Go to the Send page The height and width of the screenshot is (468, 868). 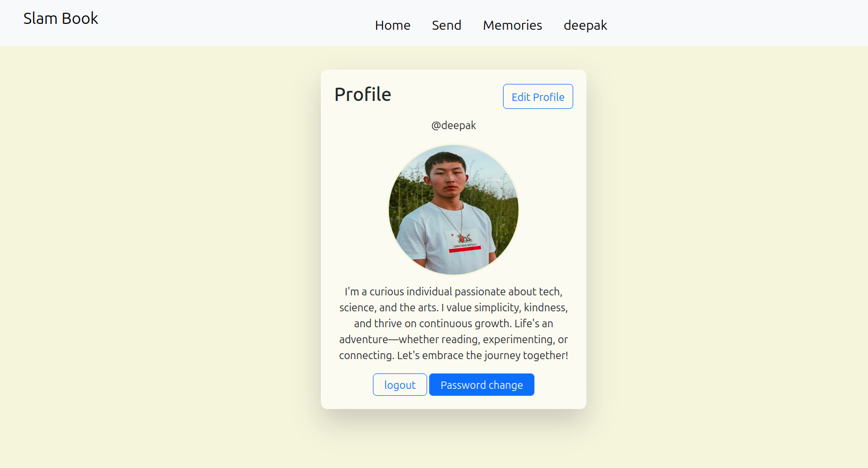pos(446,25)
